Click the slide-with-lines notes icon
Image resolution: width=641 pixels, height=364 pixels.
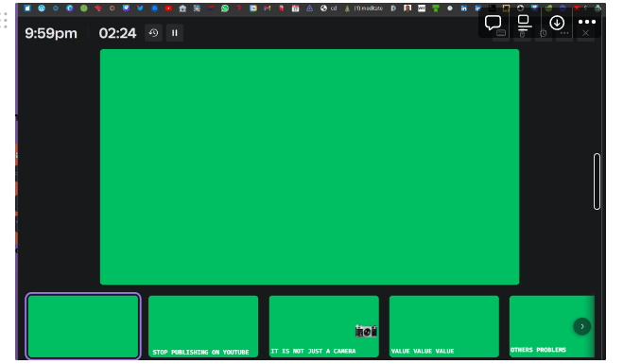pyautogui.click(x=524, y=23)
